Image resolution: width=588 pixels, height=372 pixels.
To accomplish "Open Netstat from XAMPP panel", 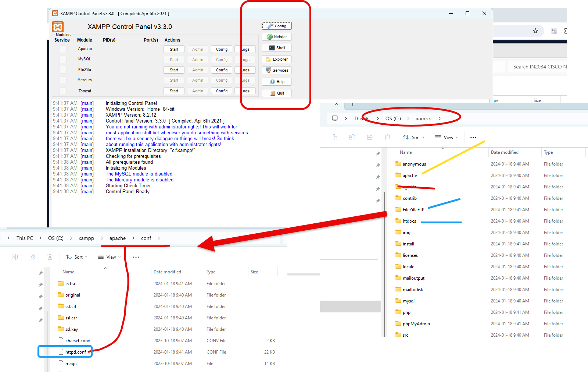I will [x=277, y=37].
